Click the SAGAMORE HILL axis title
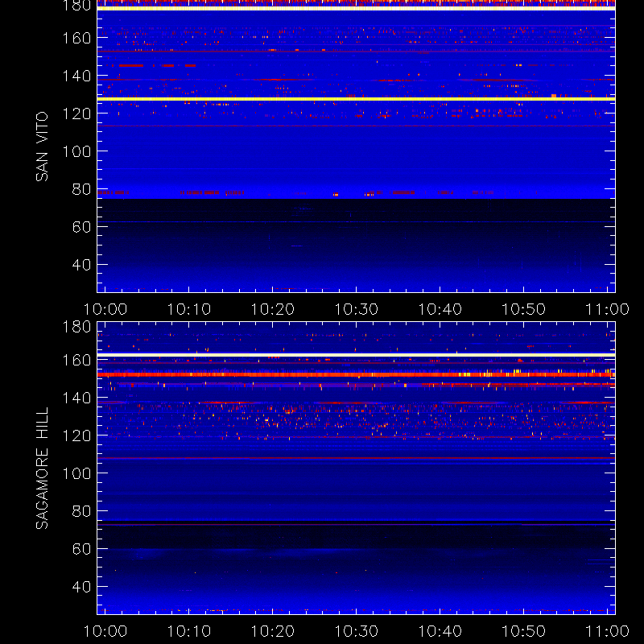The height and width of the screenshot is (644, 644). coord(43,469)
